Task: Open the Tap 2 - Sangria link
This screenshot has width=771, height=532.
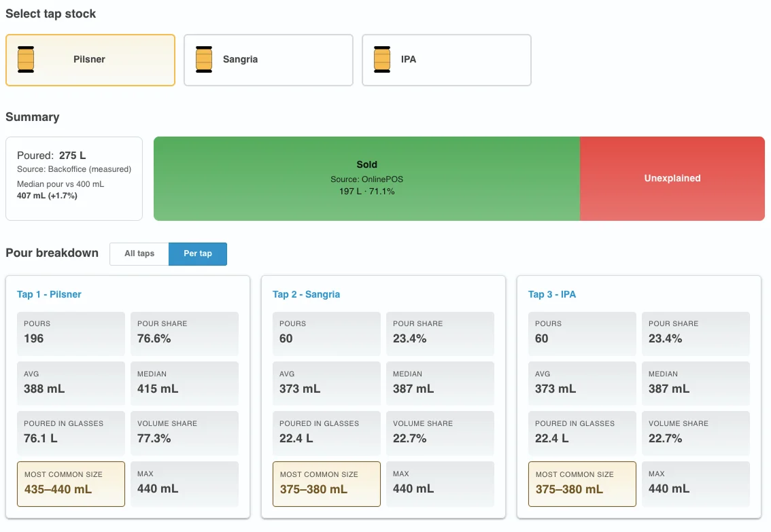Action: coord(307,294)
